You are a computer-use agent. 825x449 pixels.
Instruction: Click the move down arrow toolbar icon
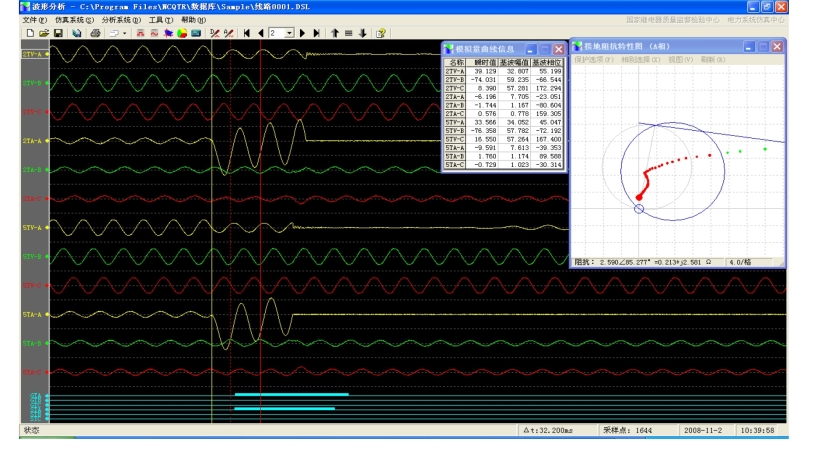tap(361, 33)
